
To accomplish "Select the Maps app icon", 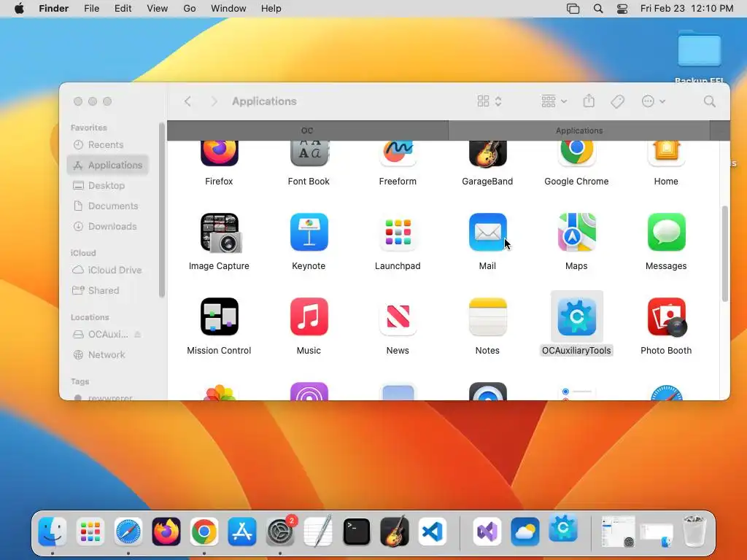I will [x=576, y=232].
